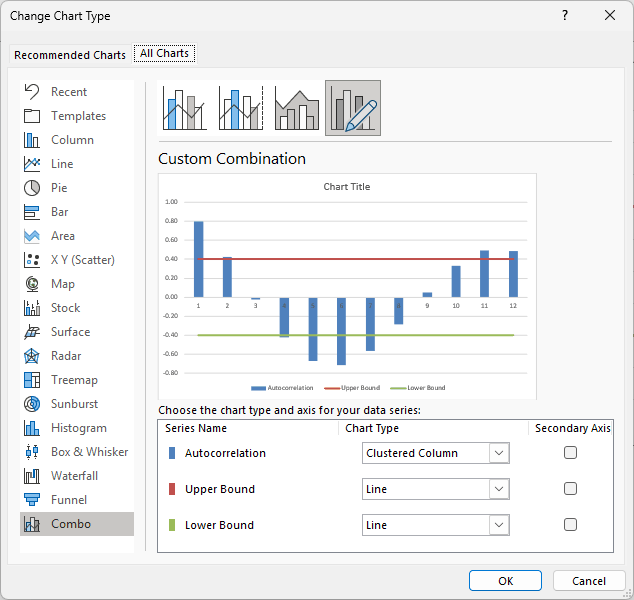Click the X Y Scatter chart icon
The image size is (634, 600).
pyautogui.click(x=32, y=260)
